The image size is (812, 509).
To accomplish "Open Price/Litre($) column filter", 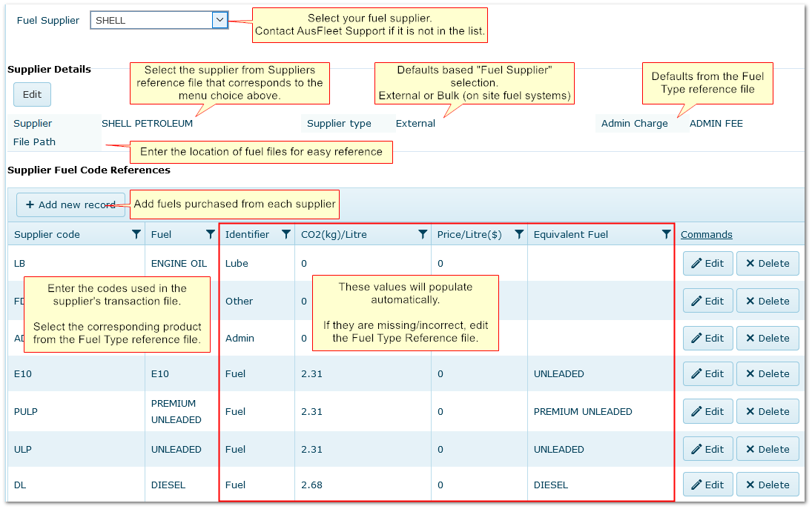I will pyautogui.click(x=518, y=234).
